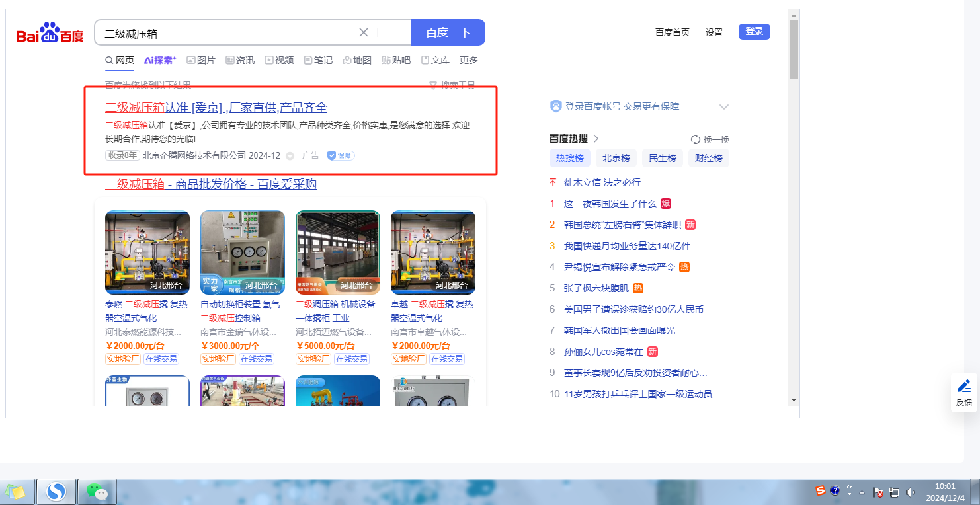The height and width of the screenshot is (505, 980).
Task: Click the first 泰燃 二级减压撬 product thumbnail
Action: pos(147,252)
